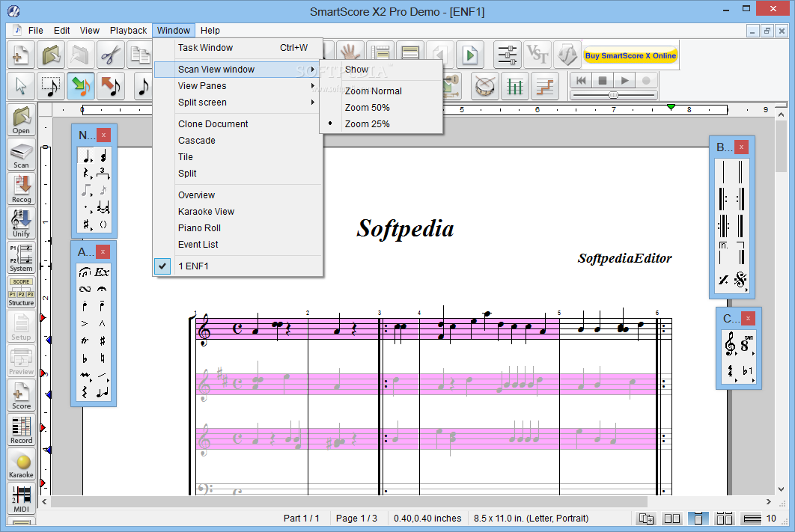Expand the View Panes submenu
The height and width of the screenshot is (532, 795).
(237, 85)
